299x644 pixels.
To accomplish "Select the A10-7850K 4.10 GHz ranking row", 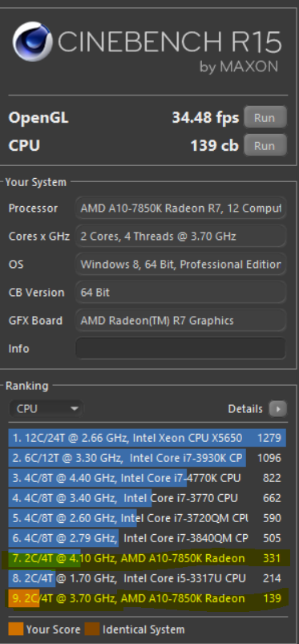I will coord(147,558).
